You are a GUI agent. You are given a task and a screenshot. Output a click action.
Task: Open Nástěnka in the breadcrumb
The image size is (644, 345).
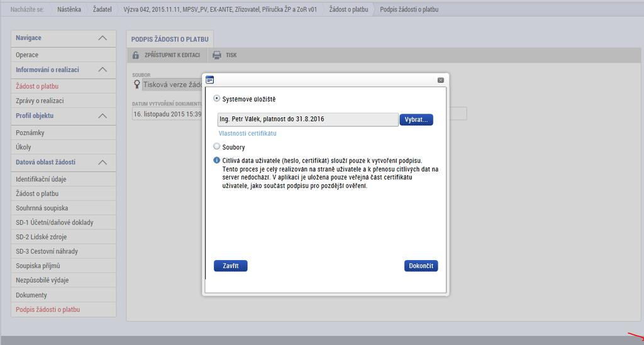point(69,9)
